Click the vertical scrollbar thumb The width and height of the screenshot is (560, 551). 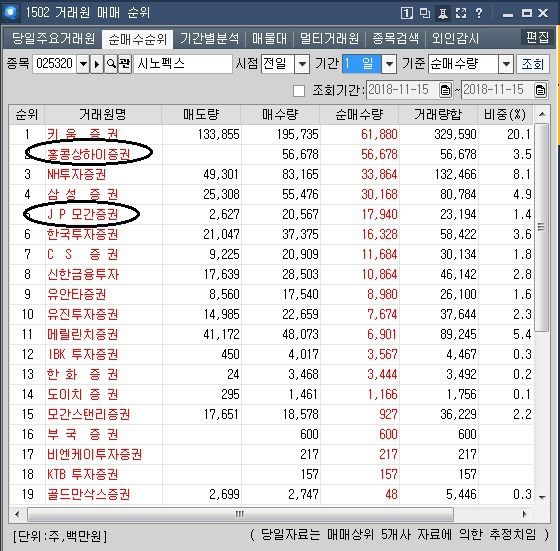pyautogui.click(x=542, y=227)
